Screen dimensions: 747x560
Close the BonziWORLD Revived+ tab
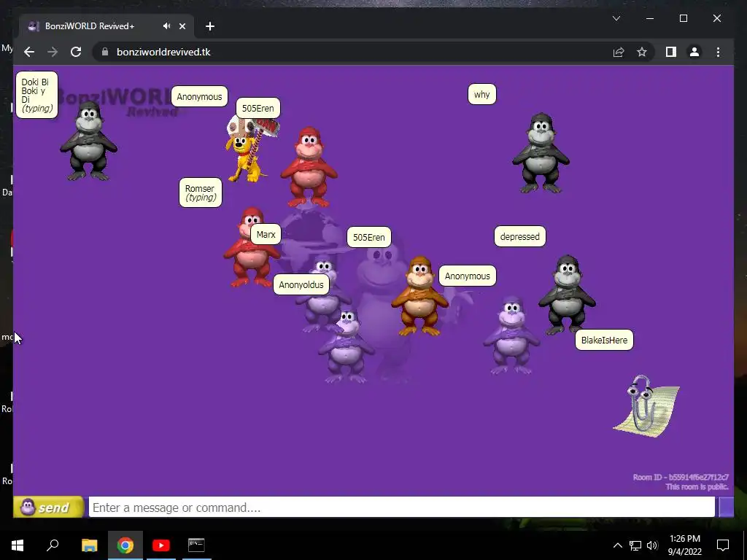(182, 26)
